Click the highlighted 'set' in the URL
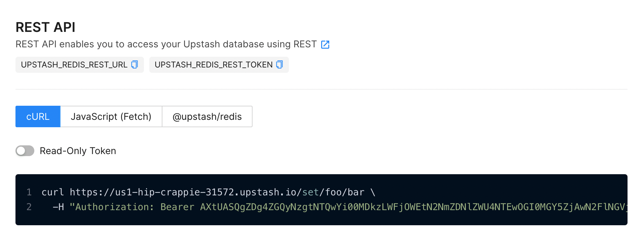This screenshot has height=240, width=644. click(x=310, y=192)
